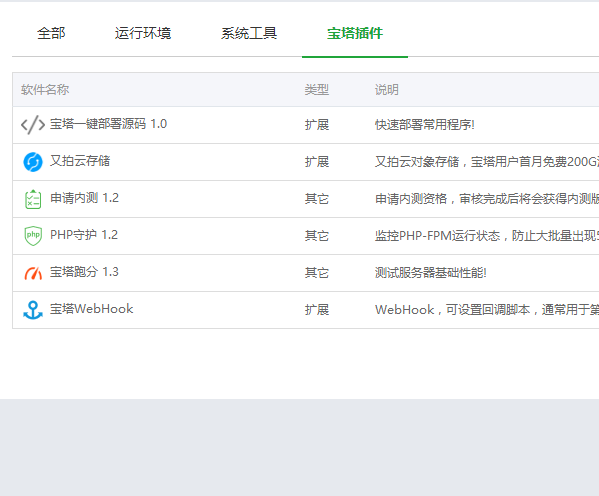Click the 又拍云对象存储 description text
599x496 pixels.
[x=487, y=162]
